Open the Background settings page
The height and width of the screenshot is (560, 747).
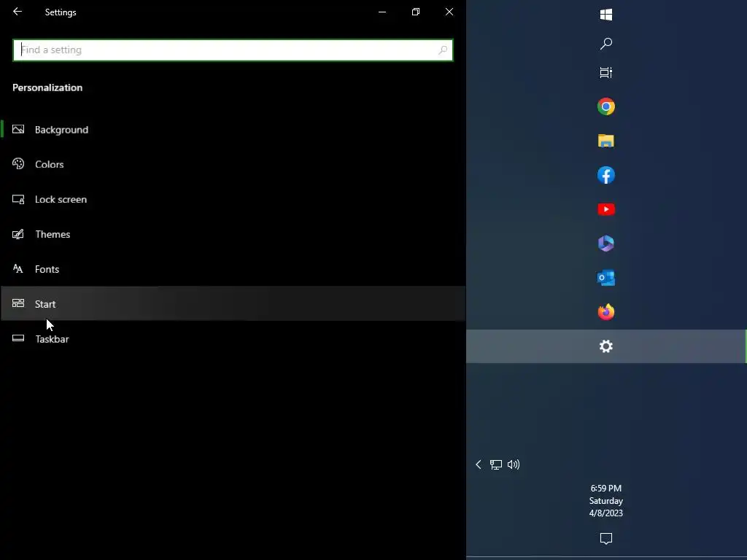233,130
